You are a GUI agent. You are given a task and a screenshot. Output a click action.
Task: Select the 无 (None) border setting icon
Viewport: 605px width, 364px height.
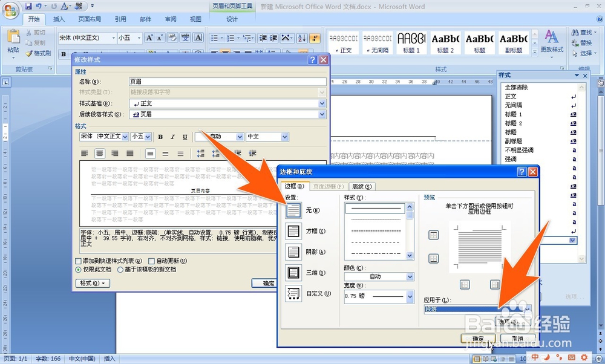[293, 210]
